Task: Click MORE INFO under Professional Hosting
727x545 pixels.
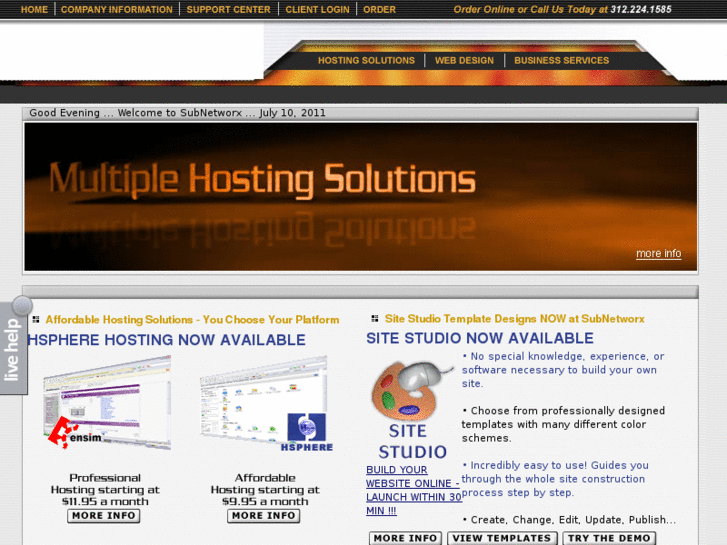Action: tap(104, 516)
